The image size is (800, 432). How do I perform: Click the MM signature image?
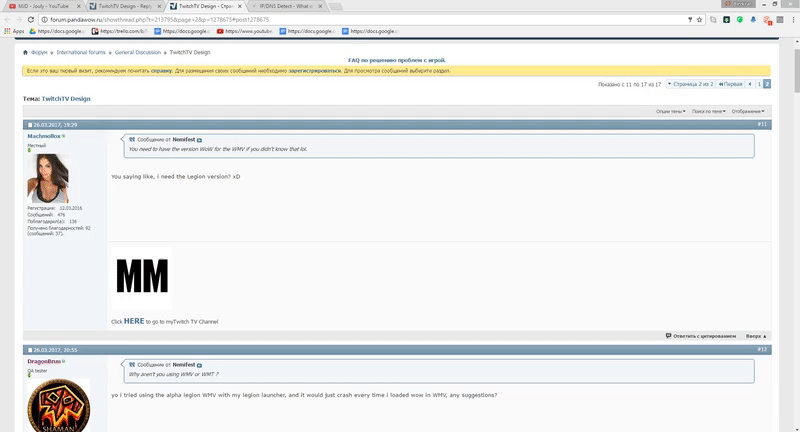coord(141,278)
